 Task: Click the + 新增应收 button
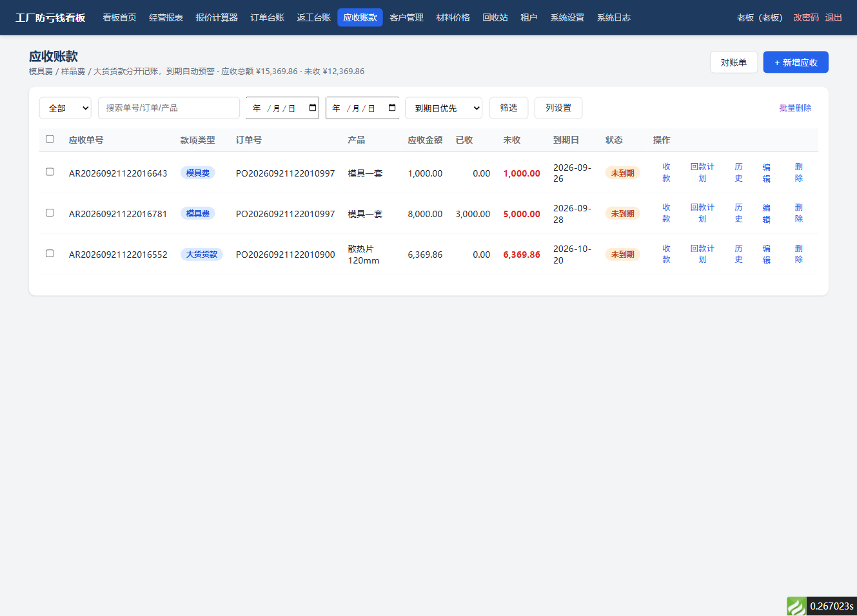tap(796, 63)
